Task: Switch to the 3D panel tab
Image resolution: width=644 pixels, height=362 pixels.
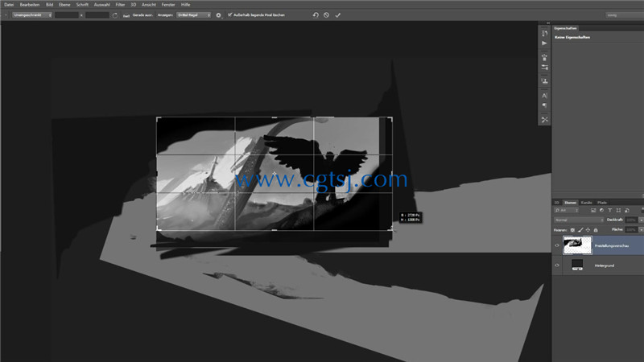Action: (557, 203)
